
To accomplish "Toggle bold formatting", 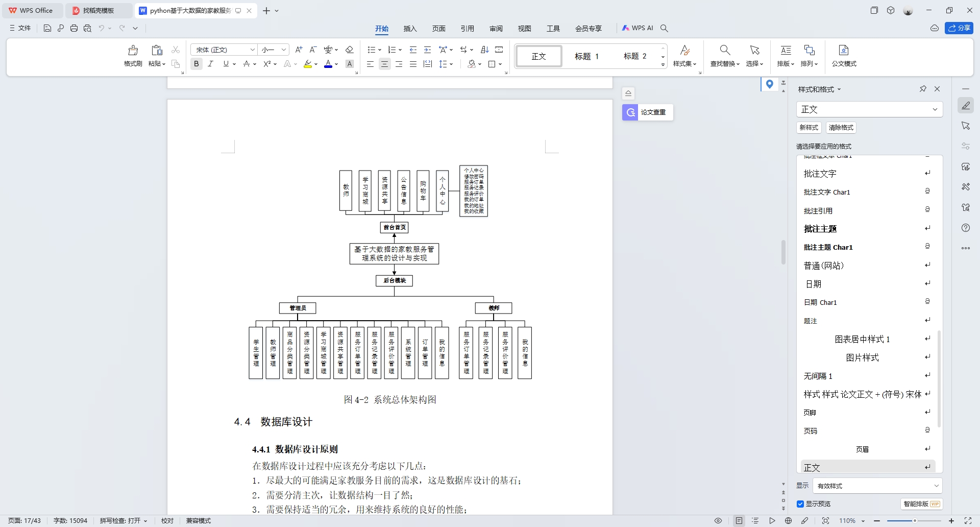I will [x=197, y=64].
